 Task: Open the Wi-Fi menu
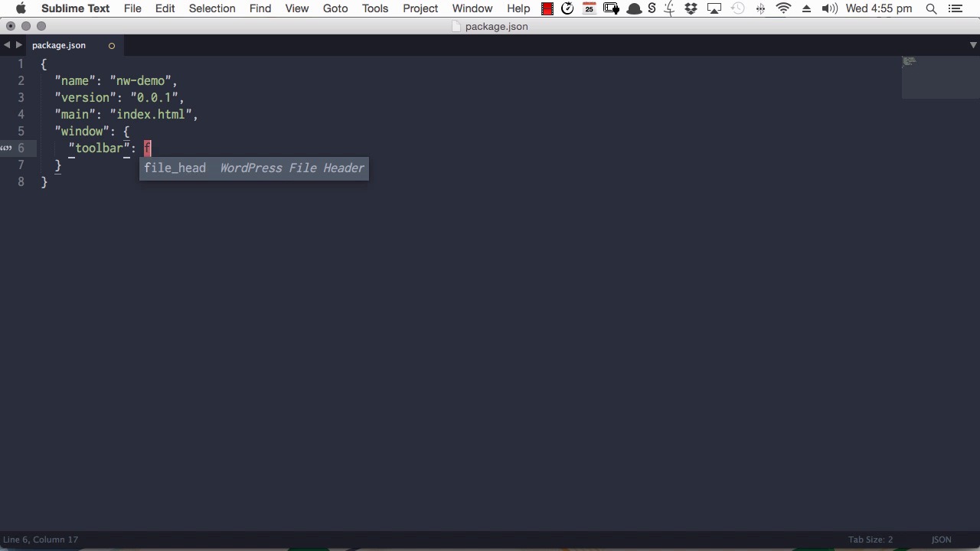pyautogui.click(x=783, y=8)
